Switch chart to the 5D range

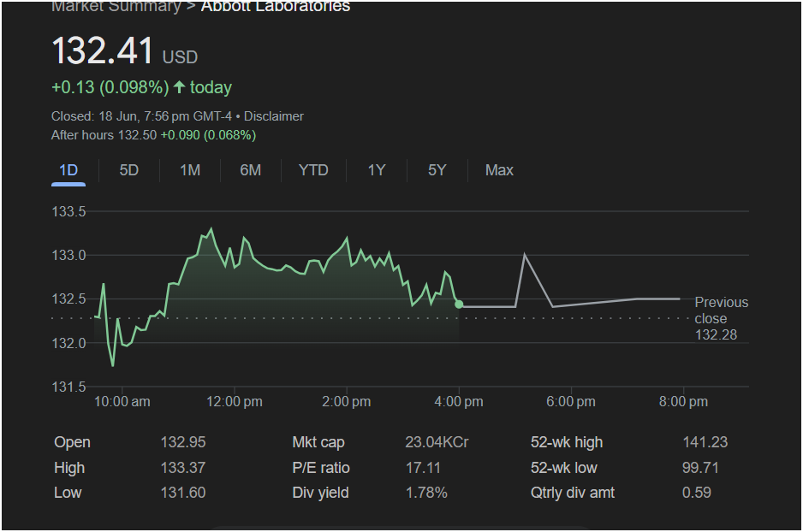tap(129, 170)
